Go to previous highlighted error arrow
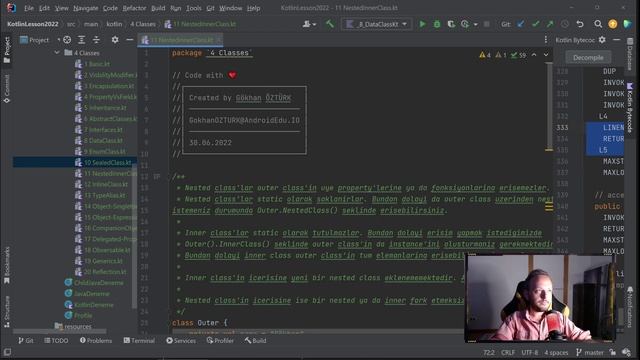Image resolution: width=640 pixels, height=360 pixels. click(534, 55)
